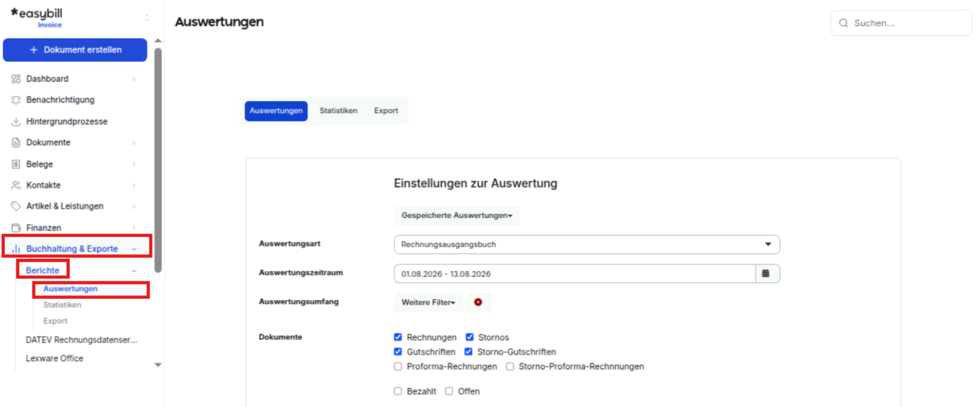Expand the Artikel & Leistungen chevron
980x407 pixels.
(x=134, y=206)
